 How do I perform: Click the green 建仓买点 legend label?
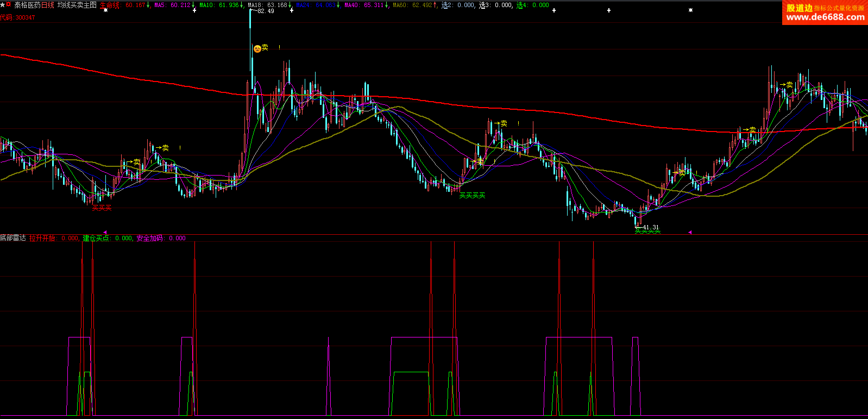pyautogui.click(x=96, y=238)
